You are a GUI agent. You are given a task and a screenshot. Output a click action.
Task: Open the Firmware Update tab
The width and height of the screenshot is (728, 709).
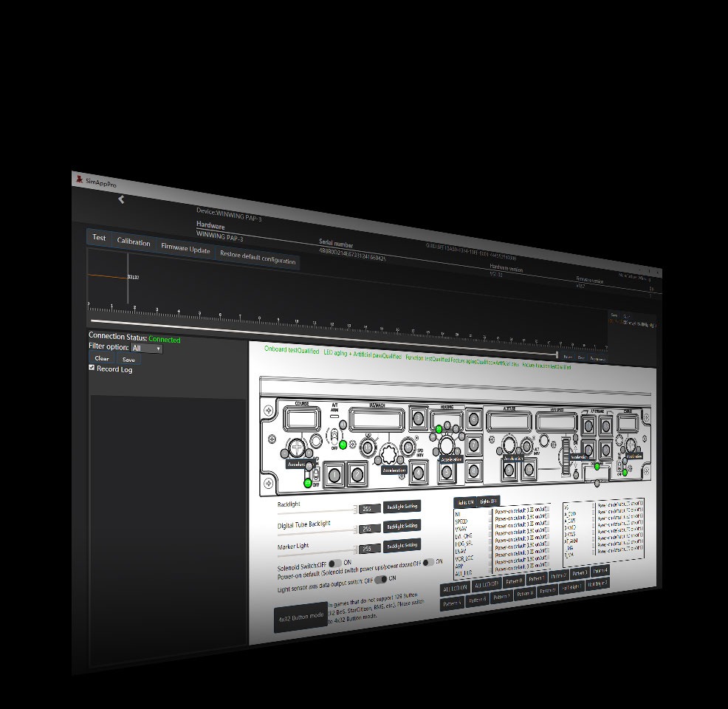(x=185, y=250)
